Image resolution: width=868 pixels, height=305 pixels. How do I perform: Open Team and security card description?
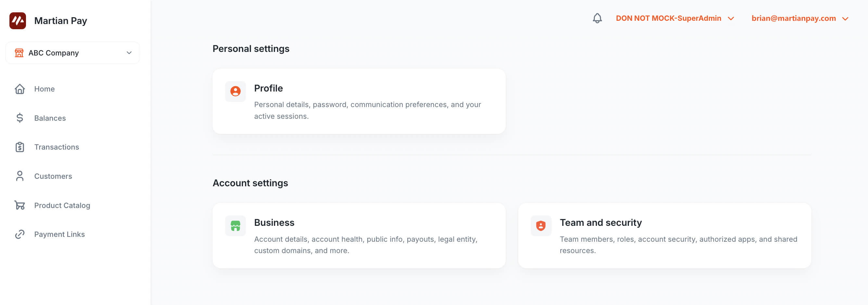[x=678, y=245]
